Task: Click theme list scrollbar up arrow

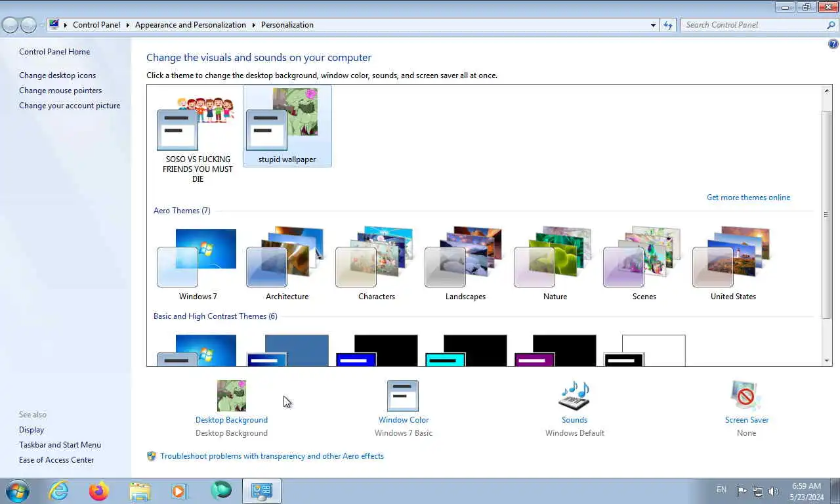Action: pyautogui.click(x=826, y=91)
